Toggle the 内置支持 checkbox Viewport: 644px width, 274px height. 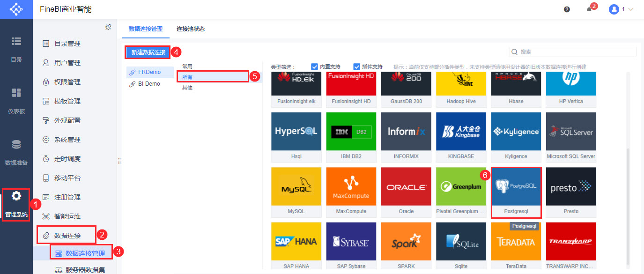click(314, 67)
